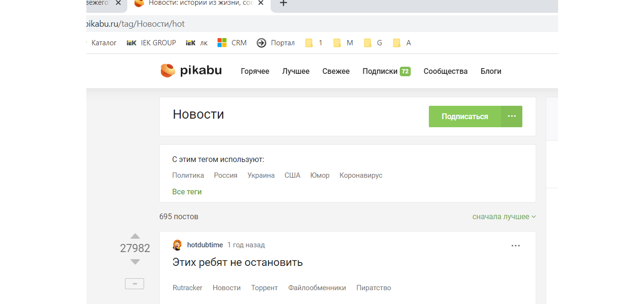The height and width of the screenshot is (304, 644).
Task: Go to the Горячее section
Action: pos(255,71)
